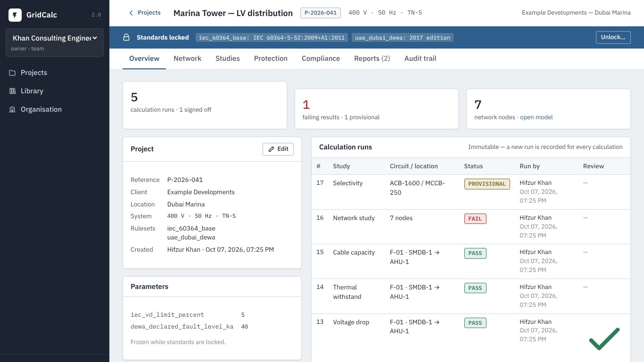Image resolution: width=644 pixels, height=362 pixels.
Task: Click the PASS badge for Cable capacity
Action: pyautogui.click(x=475, y=253)
